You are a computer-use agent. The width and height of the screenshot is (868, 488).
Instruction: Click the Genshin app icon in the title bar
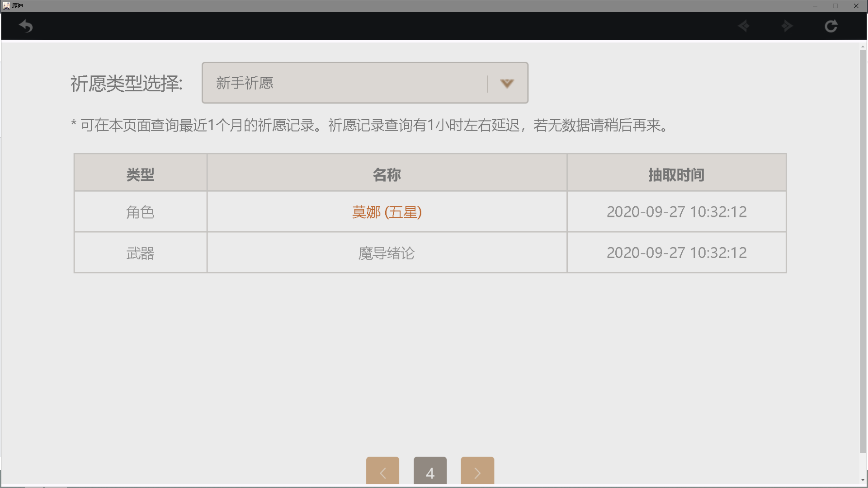tap(6, 5)
